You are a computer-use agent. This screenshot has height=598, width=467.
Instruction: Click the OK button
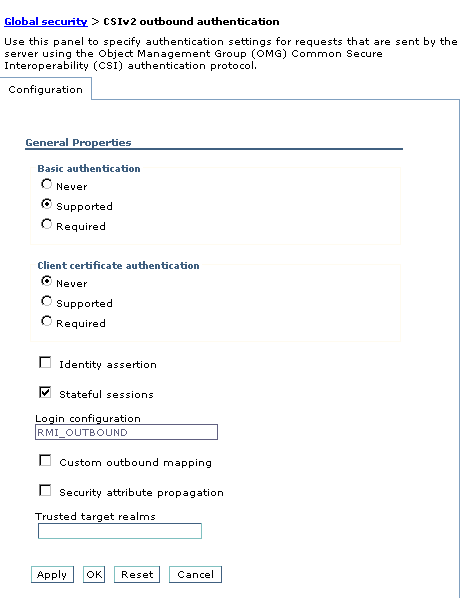pos(94,574)
